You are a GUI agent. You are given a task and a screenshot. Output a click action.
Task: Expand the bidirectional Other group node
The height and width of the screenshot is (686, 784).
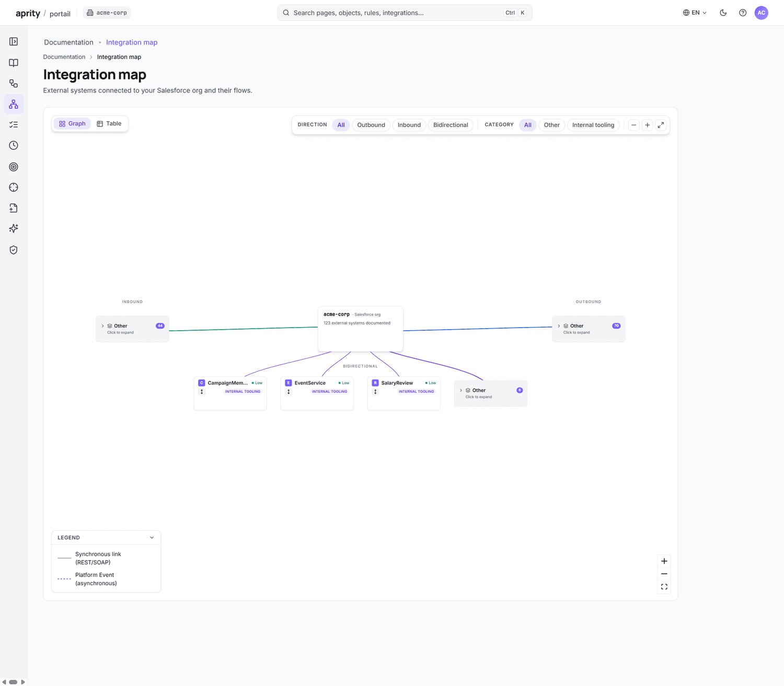coord(491,393)
